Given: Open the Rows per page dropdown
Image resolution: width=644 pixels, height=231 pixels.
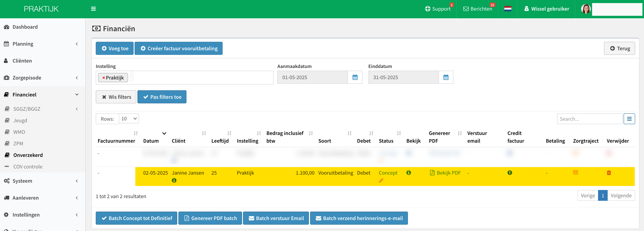Looking at the screenshot, I should pos(129,119).
